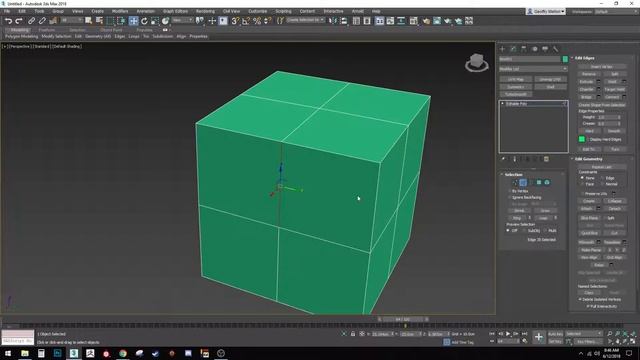
Task: Click the object color swatch beside name
Action: point(565,59)
